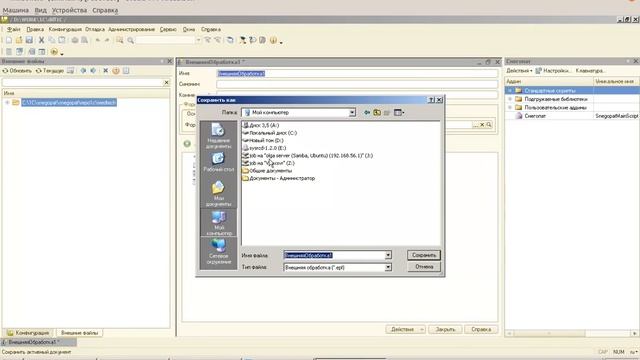Open the VirtualBox Машина menu
This screenshot has width=640, height=360.
point(16,10)
